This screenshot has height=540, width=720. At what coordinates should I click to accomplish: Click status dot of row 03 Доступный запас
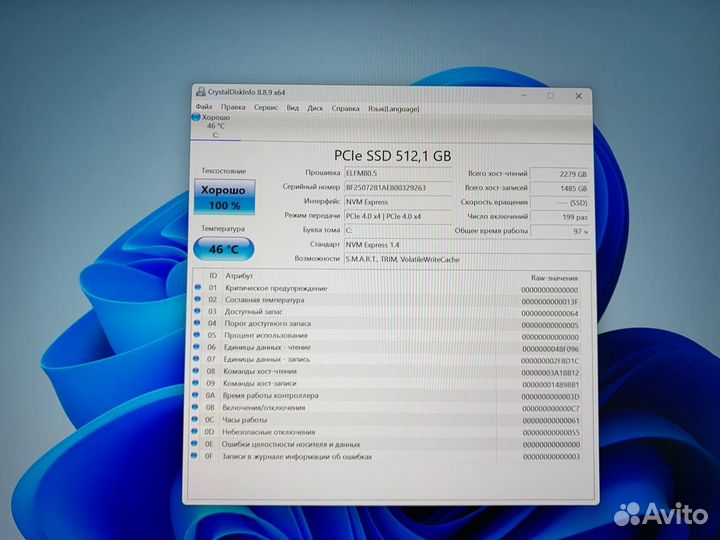click(x=197, y=311)
